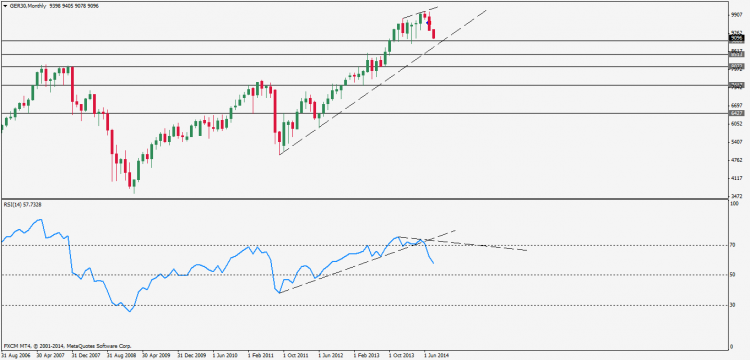Select the last red candle on chart
This screenshot has height=360, width=750.
coord(434,34)
